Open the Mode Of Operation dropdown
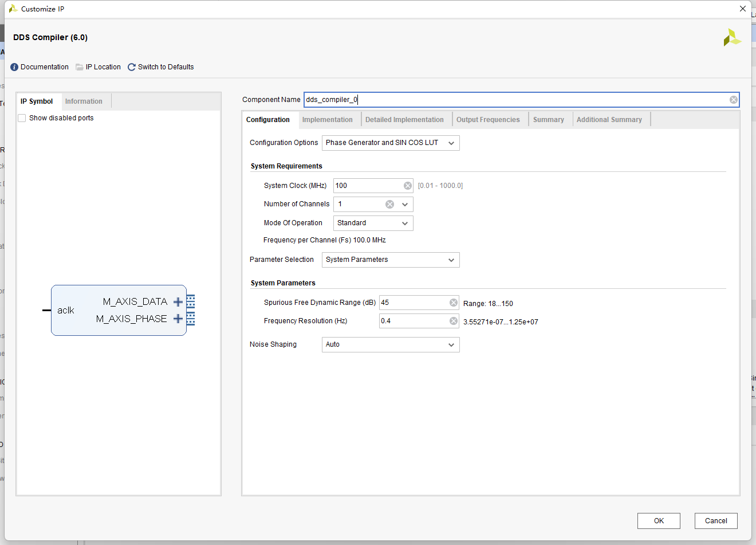Screen dimensions: 756x545 tap(373, 223)
